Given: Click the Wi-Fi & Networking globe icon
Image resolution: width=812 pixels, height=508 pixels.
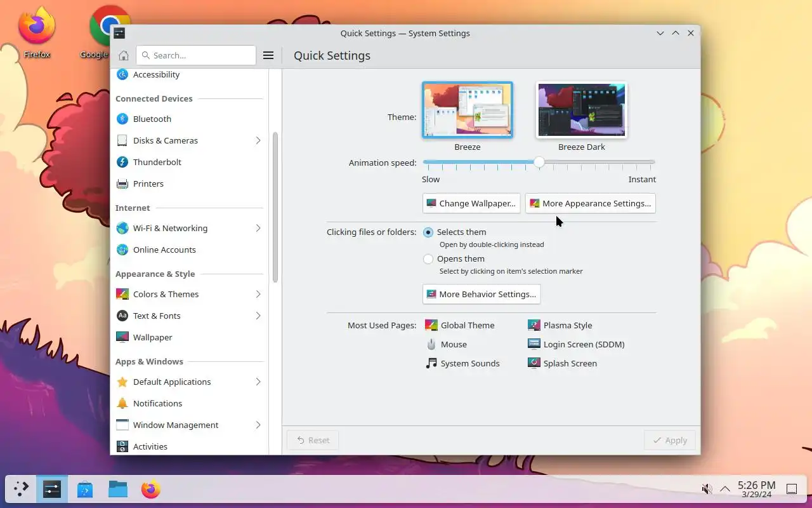Looking at the screenshot, I should [x=122, y=228].
